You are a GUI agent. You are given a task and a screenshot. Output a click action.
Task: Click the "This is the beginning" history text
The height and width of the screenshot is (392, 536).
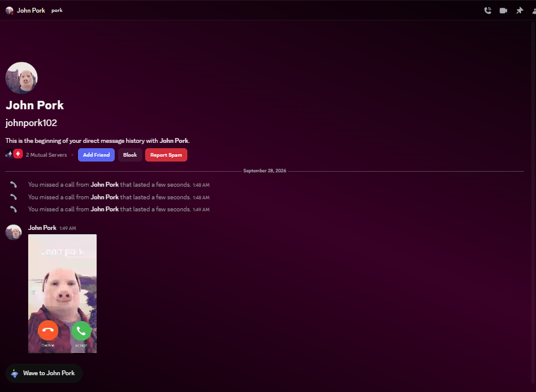tap(98, 141)
